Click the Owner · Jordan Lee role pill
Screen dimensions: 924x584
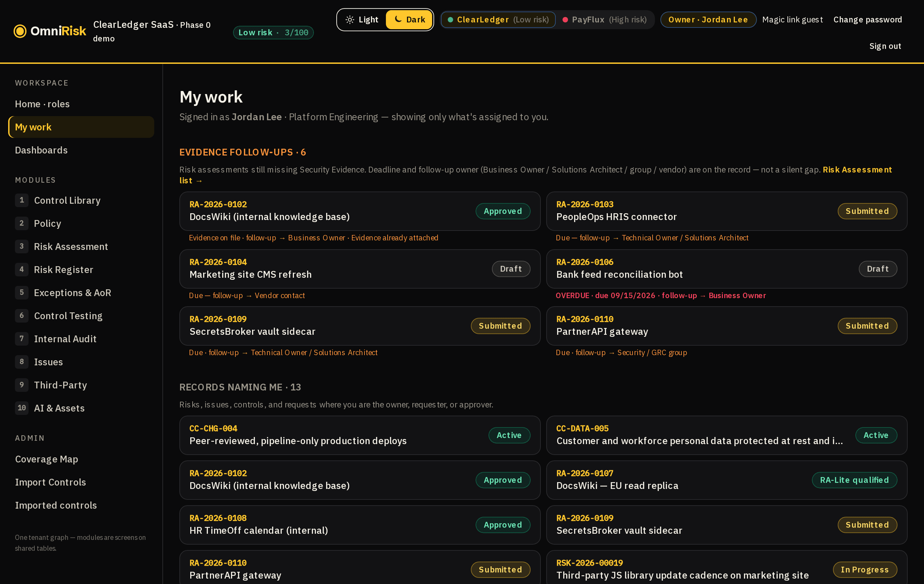tap(708, 20)
